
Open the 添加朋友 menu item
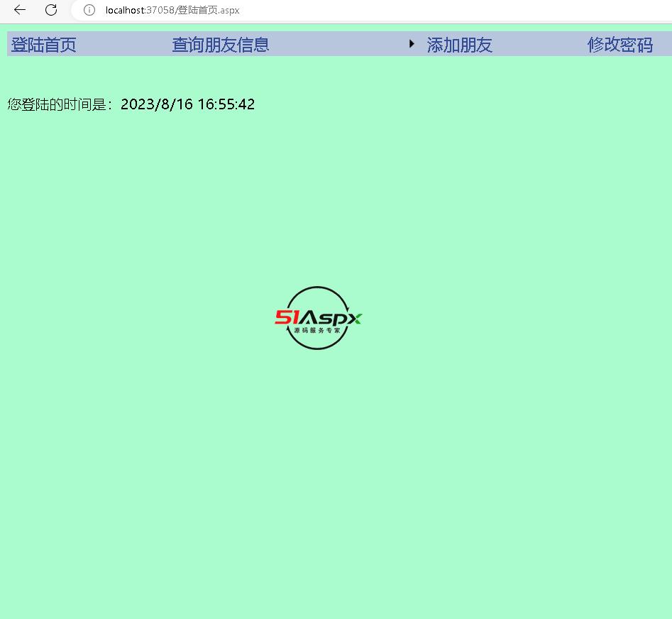click(459, 45)
